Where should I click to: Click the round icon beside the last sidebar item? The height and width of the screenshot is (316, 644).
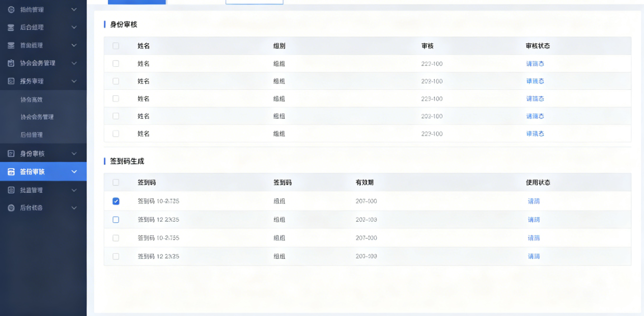coord(11,208)
